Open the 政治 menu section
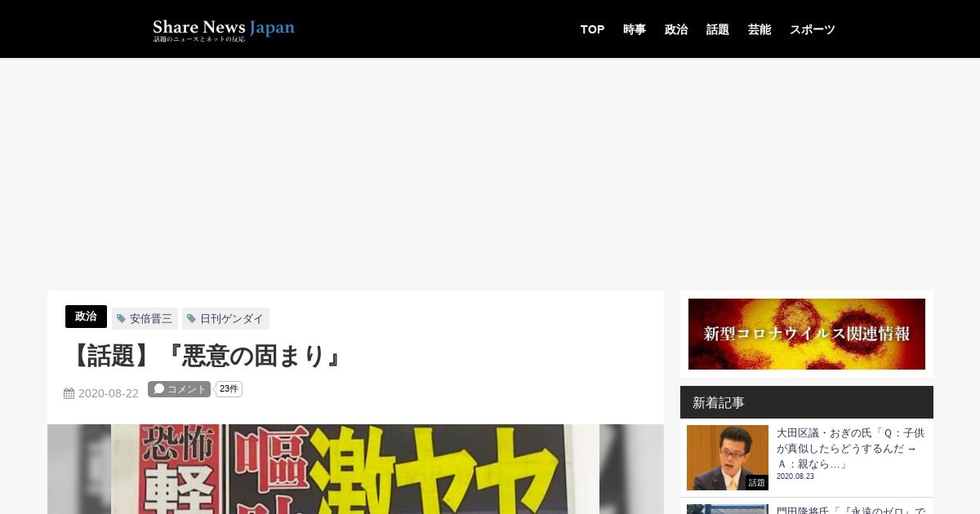Image resolution: width=980 pixels, height=514 pixels. (675, 29)
